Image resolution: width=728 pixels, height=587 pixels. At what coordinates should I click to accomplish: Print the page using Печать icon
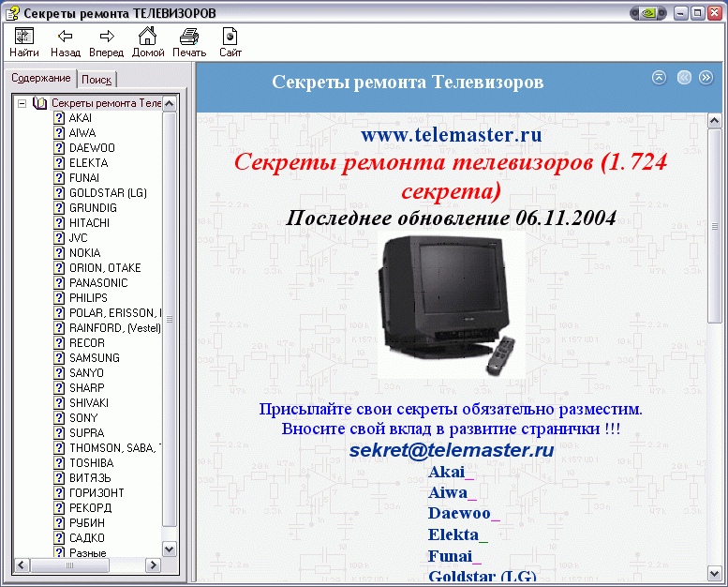click(x=189, y=42)
